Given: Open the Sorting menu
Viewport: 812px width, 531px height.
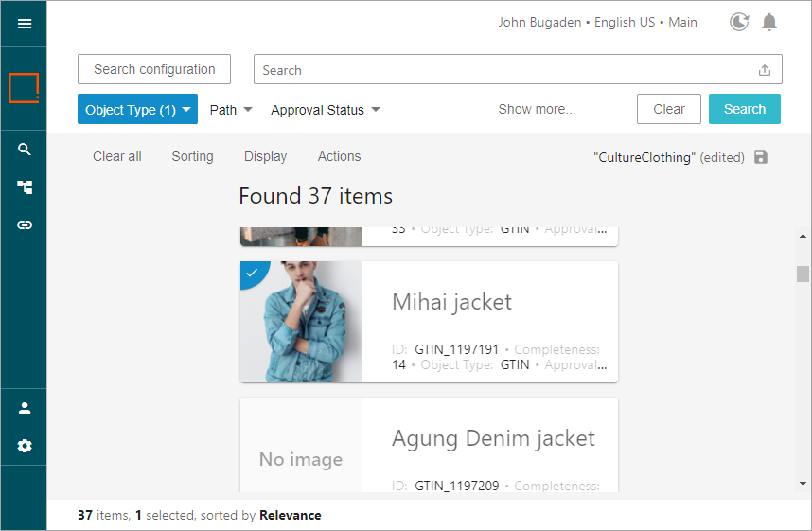Looking at the screenshot, I should click(x=192, y=156).
